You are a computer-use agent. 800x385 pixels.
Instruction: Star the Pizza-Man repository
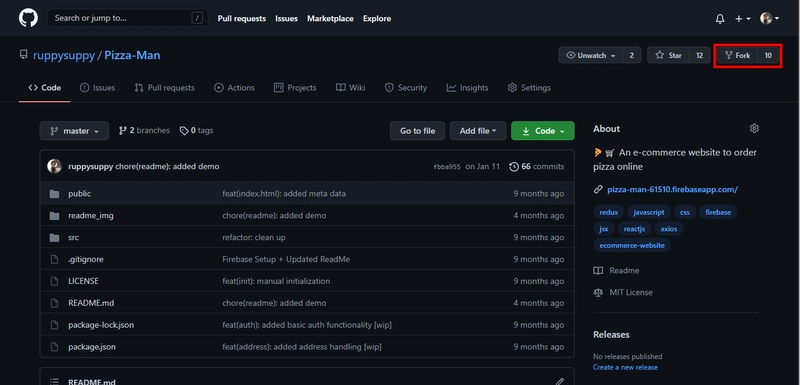point(668,55)
